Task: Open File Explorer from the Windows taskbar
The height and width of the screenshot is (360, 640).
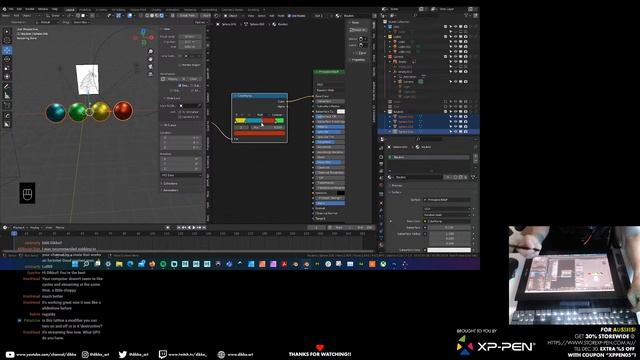Action: [x=119, y=264]
